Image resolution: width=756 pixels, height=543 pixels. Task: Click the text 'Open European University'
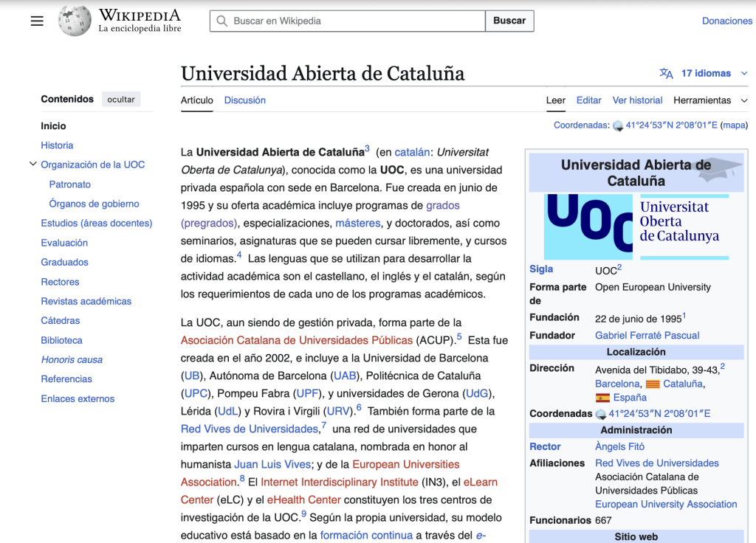click(653, 287)
